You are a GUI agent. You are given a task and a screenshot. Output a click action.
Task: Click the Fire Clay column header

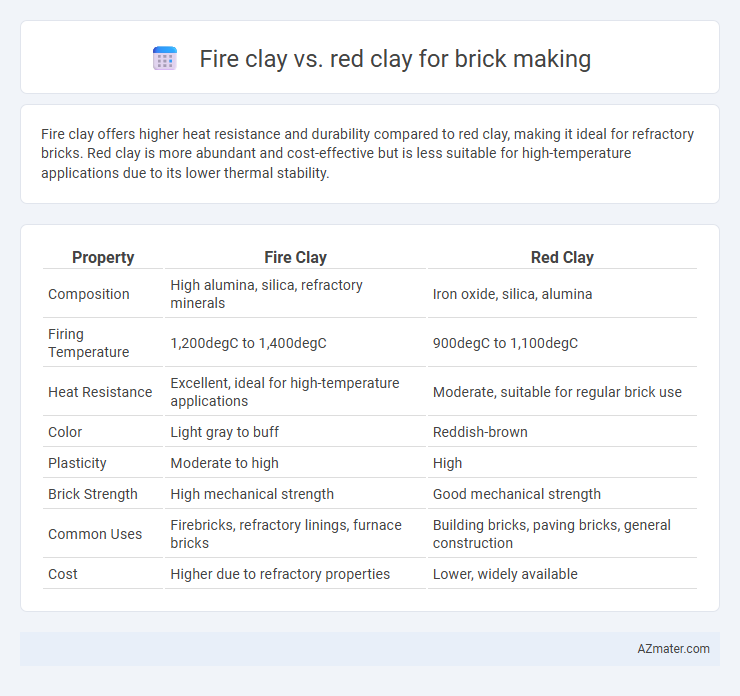point(295,257)
